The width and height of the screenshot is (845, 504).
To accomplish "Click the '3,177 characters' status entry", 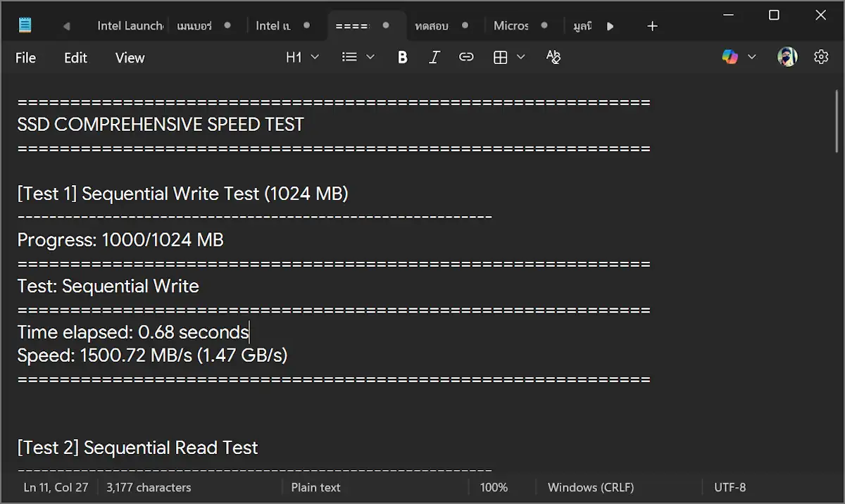I will point(149,487).
